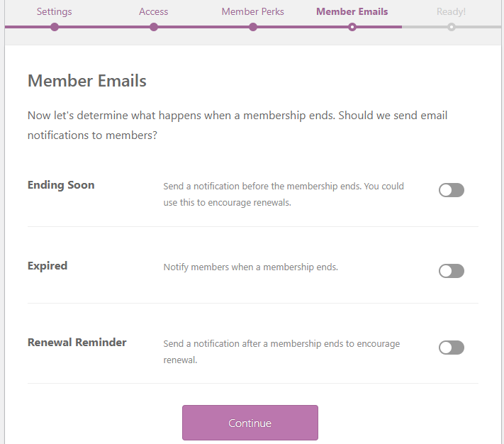
Task: Click the gray Ready! progress dot
Action: coord(452,27)
